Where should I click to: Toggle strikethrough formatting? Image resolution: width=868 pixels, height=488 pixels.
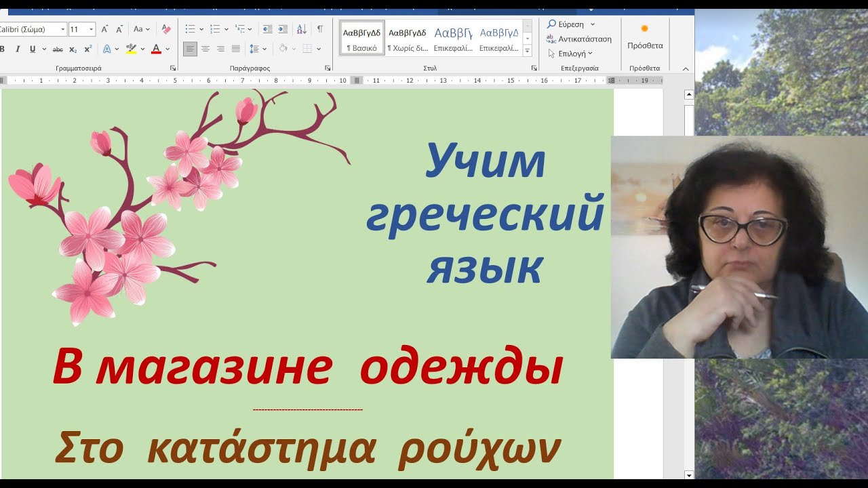(x=58, y=49)
